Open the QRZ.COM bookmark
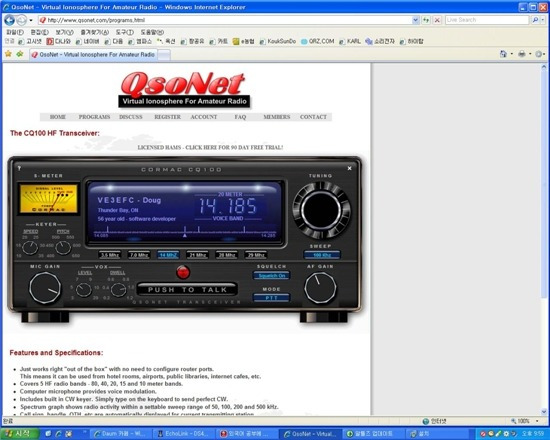This screenshot has height=440, width=550. click(x=317, y=41)
